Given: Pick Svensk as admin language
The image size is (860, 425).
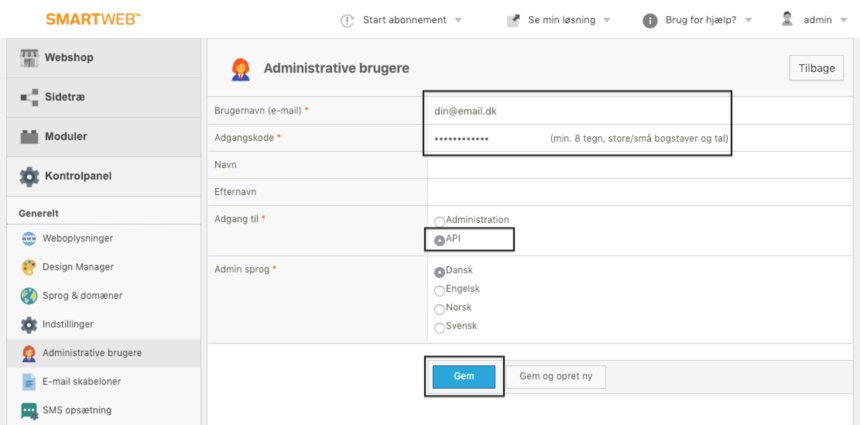Looking at the screenshot, I should [439, 328].
